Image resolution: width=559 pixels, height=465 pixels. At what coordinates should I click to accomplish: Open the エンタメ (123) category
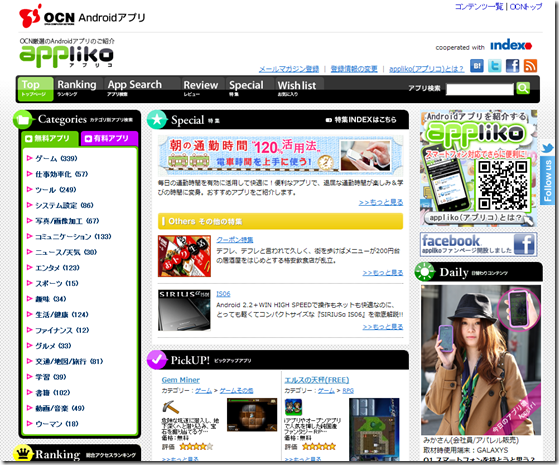[x=57, y=268]
